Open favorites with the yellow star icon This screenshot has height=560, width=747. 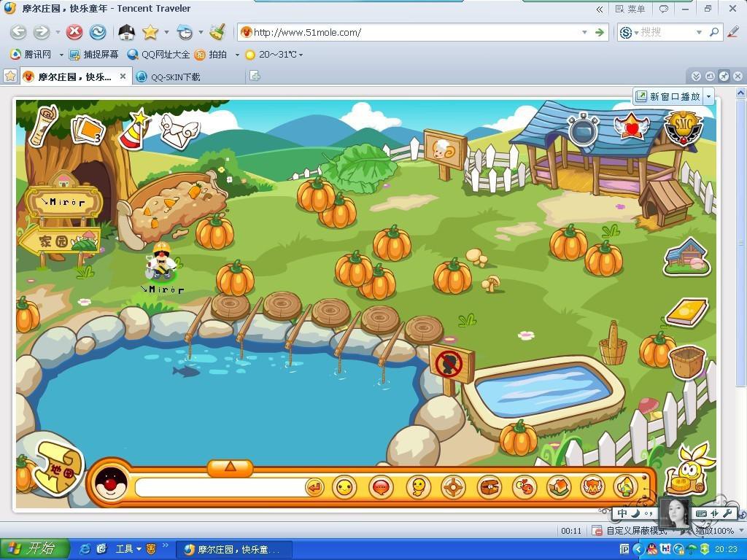click(150, 32)
